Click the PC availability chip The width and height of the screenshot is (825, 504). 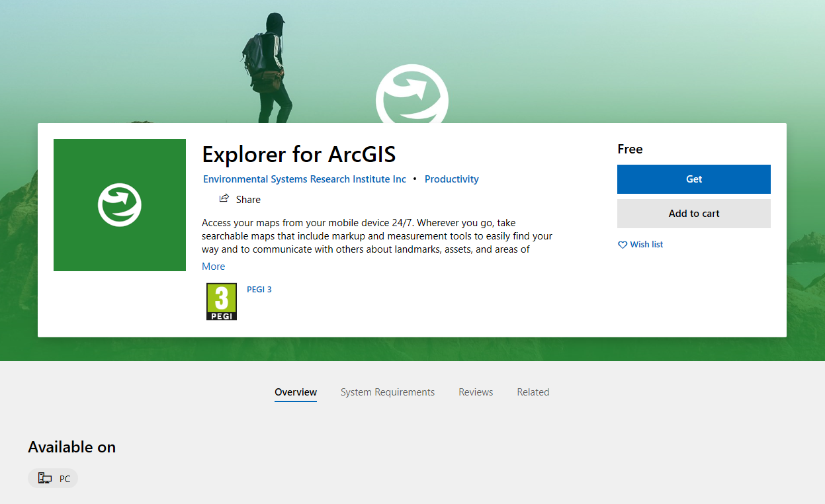(53, 478)
